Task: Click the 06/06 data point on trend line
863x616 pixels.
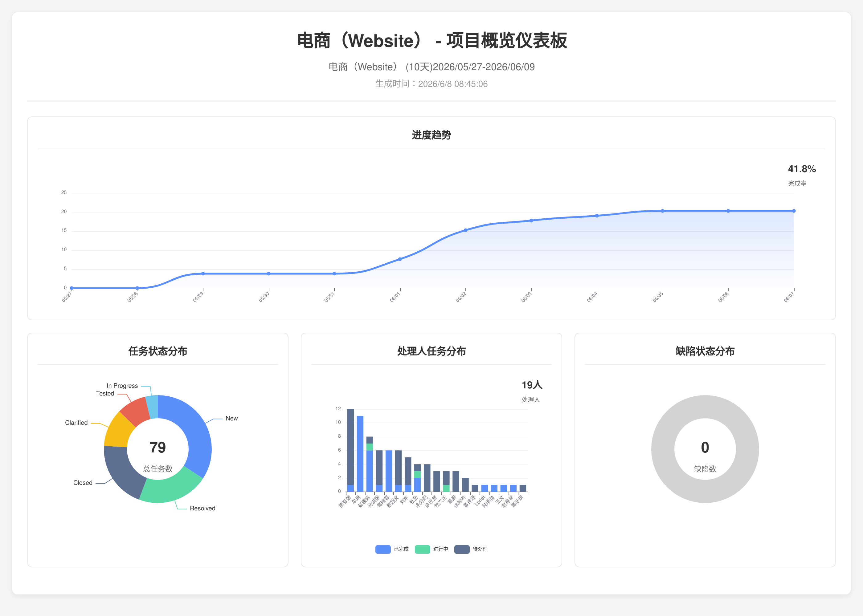Action: click(x=728, y=211)
